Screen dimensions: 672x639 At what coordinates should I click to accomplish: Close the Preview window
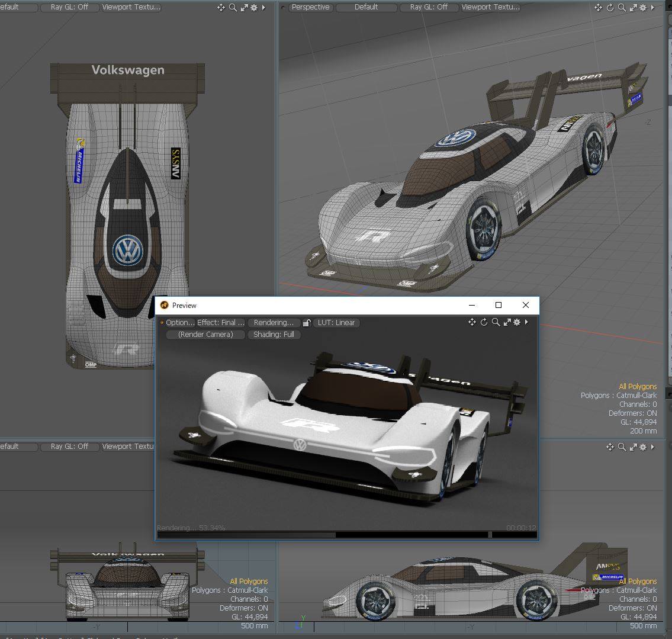(x=526, y=305)
